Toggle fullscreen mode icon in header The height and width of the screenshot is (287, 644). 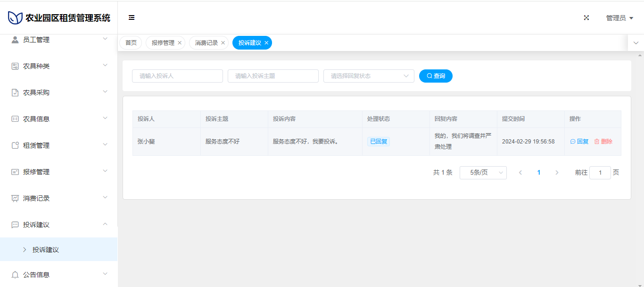point(586,18)
